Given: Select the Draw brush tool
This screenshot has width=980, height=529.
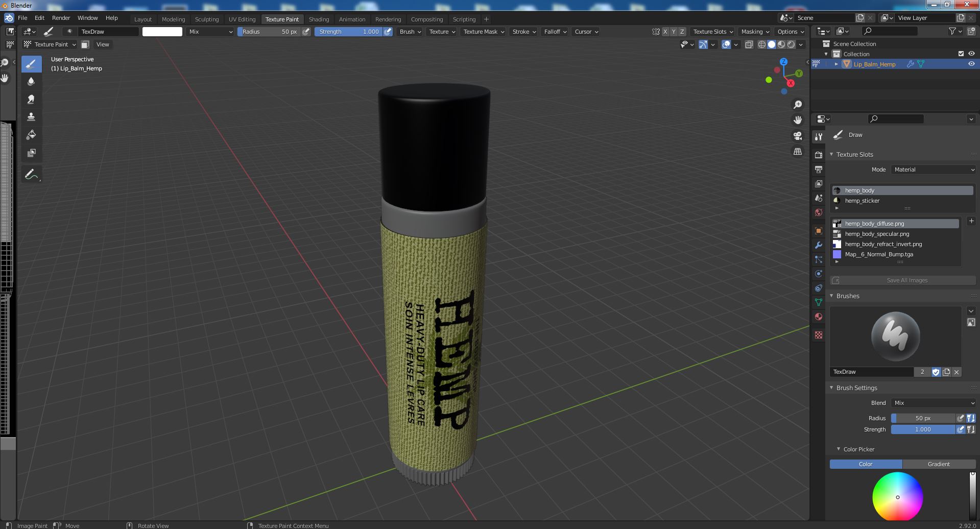Looking at the screenshot, I should (x=31, y=64).
